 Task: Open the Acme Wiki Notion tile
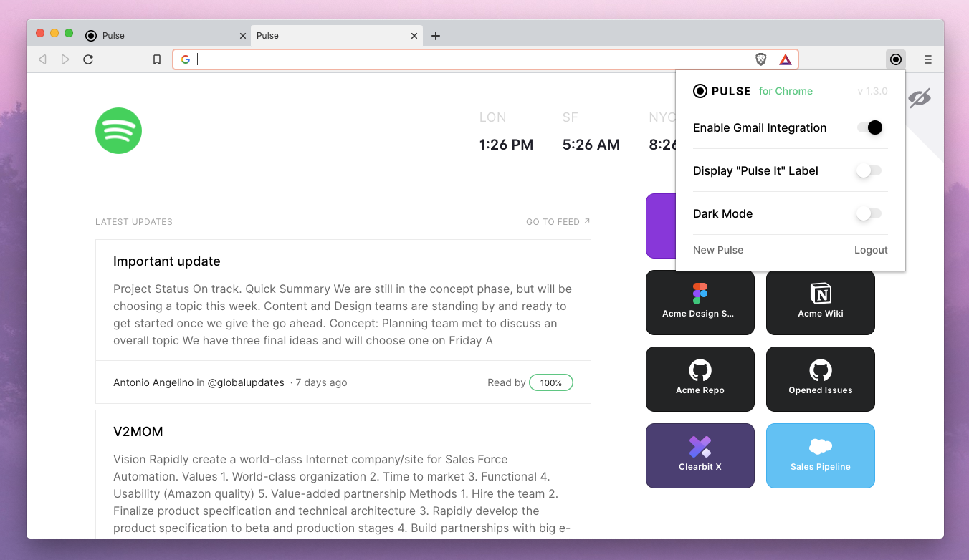click(x=820, y=302)
